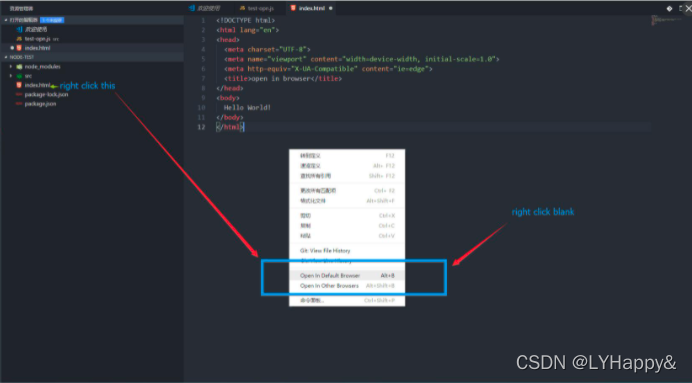Click the meta charset UTF-8 line

coord(267,49)
